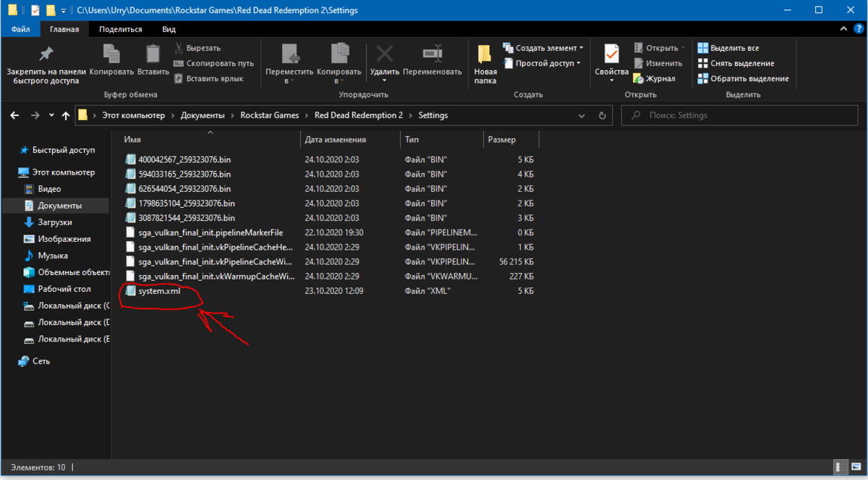Go up one folder level
Viewport: 868px width, 480px height.
(66, 115)
